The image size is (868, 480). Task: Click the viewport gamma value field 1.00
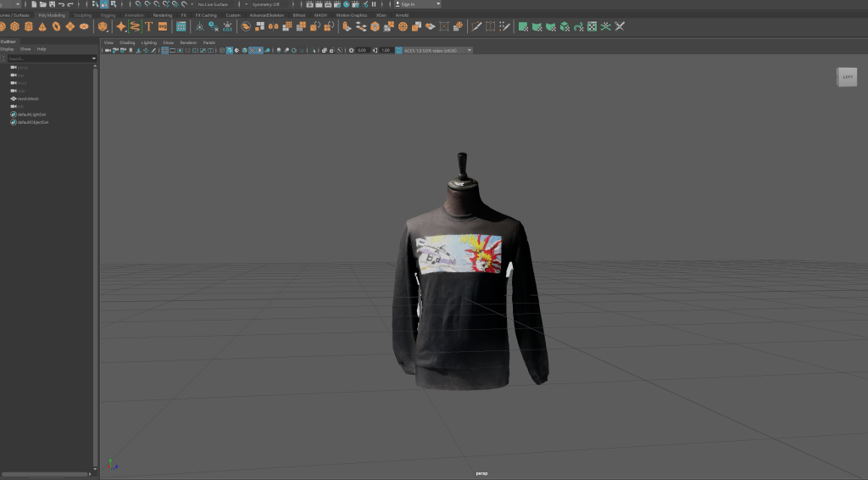coord(386,50)
